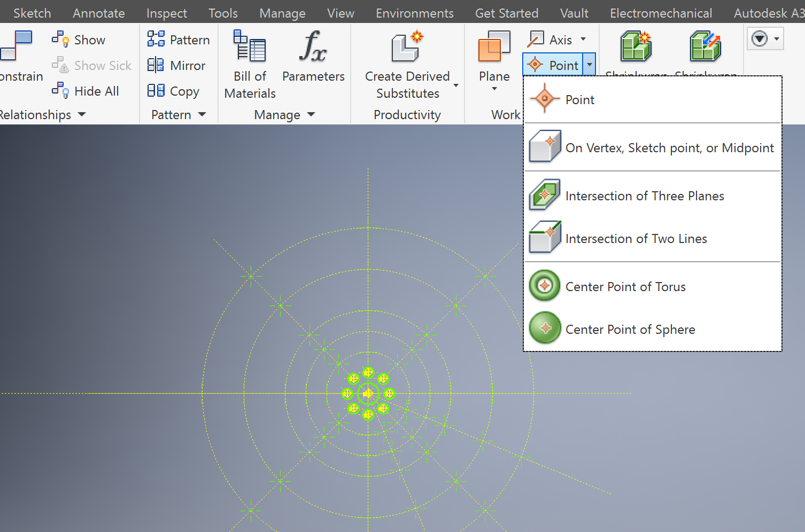Image resolution: width=805 pixels, height=532 pixels.
Task: Open the Get Started tab
Action: coord(507,13)
